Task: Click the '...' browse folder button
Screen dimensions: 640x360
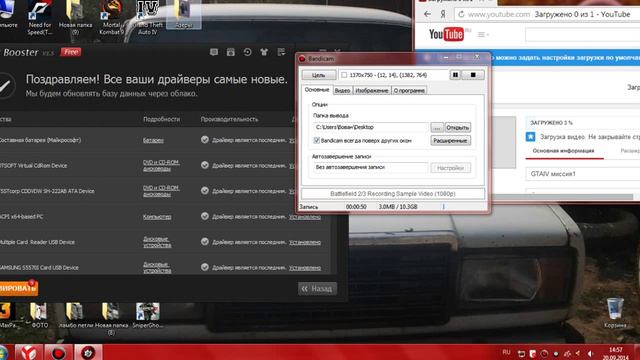Action: 437,127
